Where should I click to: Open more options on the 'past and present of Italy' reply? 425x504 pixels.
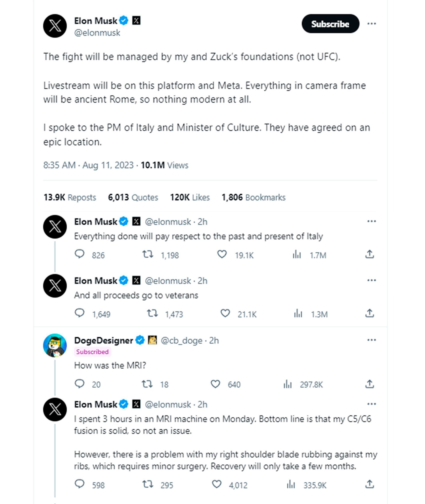click(371, 221)
